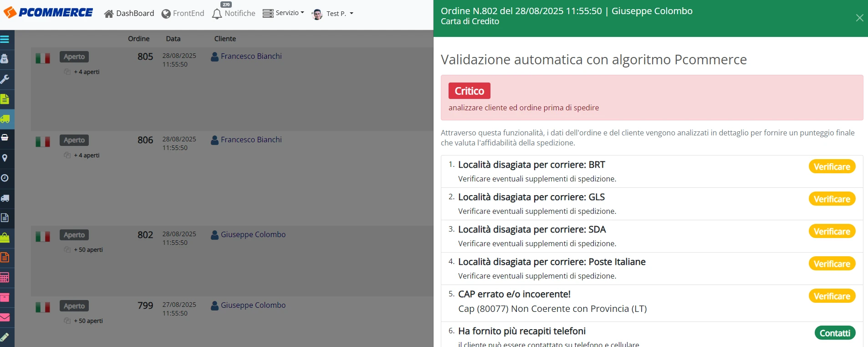Open the green pencil sidebar icon

pos(5,337)
